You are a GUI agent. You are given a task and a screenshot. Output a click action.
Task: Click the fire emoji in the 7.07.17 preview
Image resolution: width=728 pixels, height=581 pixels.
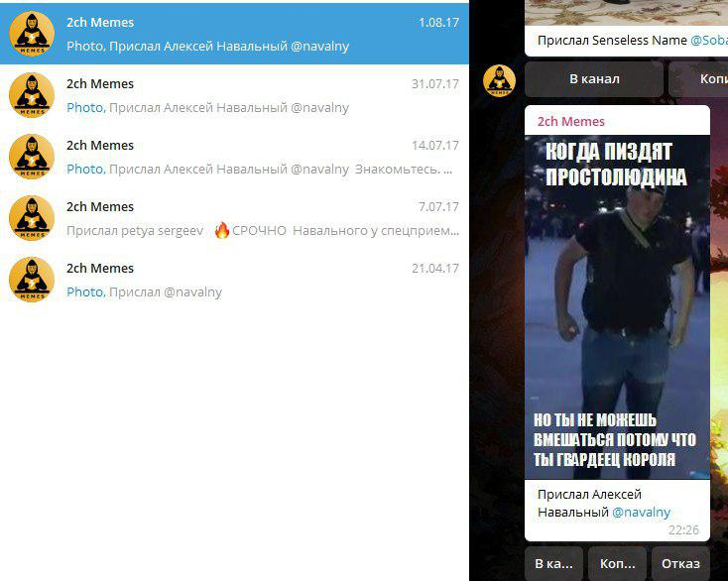[x=222, y=230]
